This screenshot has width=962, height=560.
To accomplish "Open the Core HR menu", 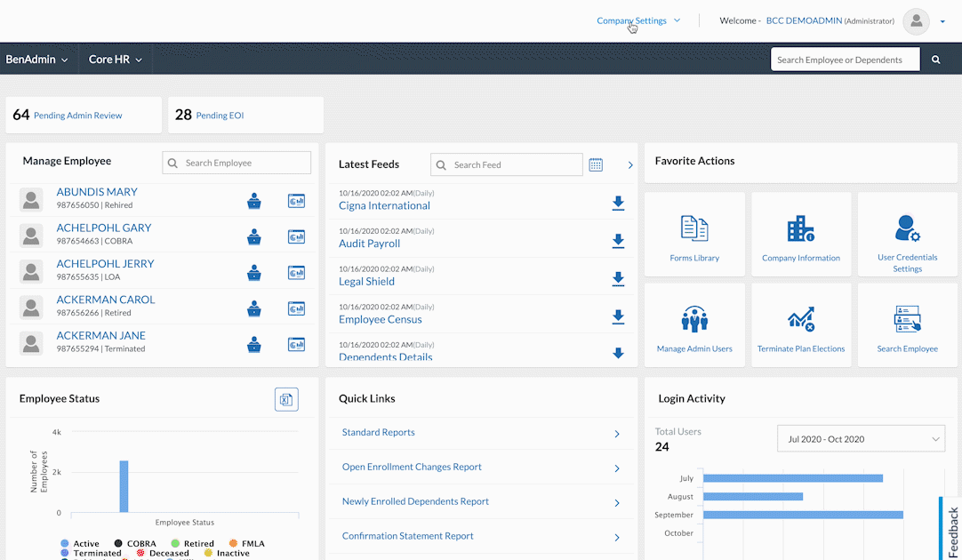I will [115, 60].
